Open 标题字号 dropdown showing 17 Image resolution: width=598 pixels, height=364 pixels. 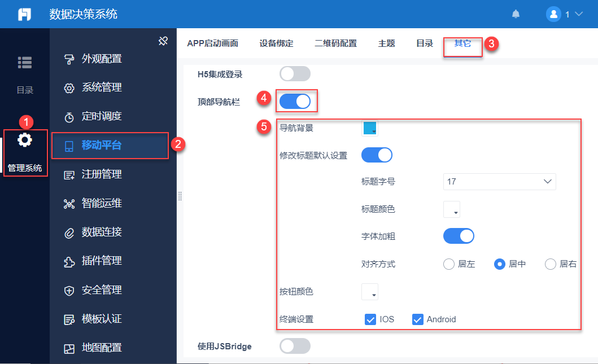click(x=499, y=181)
